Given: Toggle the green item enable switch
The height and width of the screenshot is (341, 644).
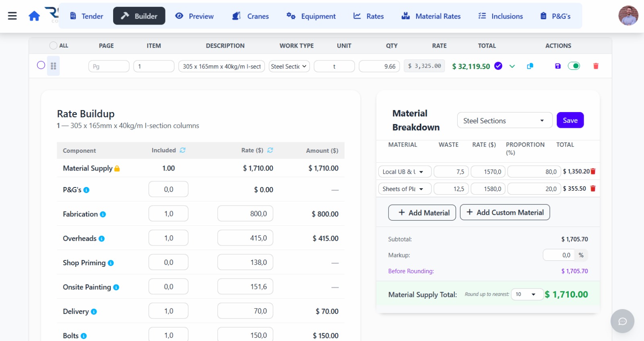Looking at the screenshot, I should 574,66.
